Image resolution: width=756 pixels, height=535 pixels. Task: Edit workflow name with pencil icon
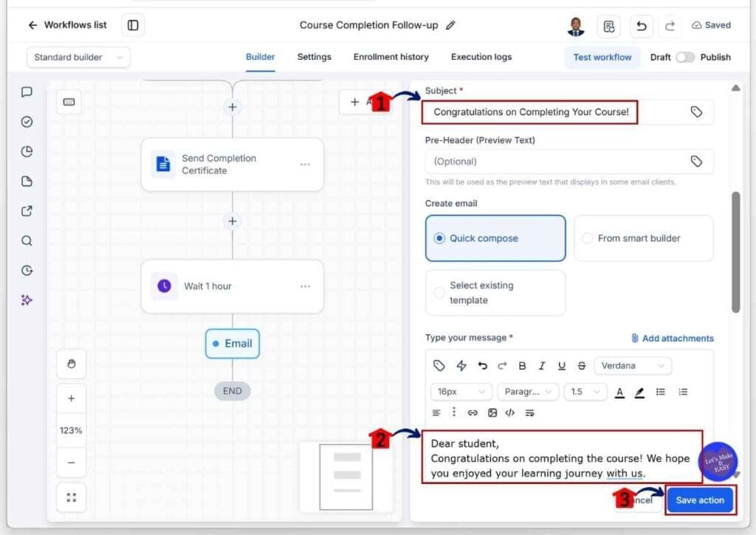click(x=450, y=25)
